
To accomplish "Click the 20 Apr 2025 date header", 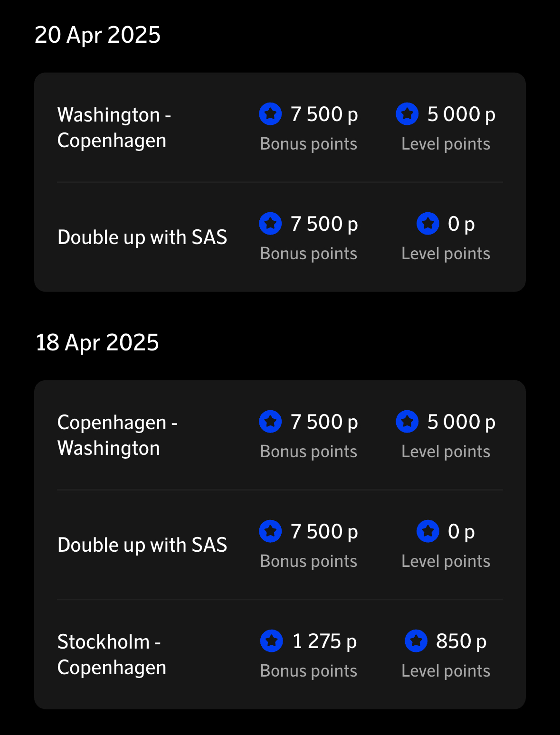I will 97,35.
